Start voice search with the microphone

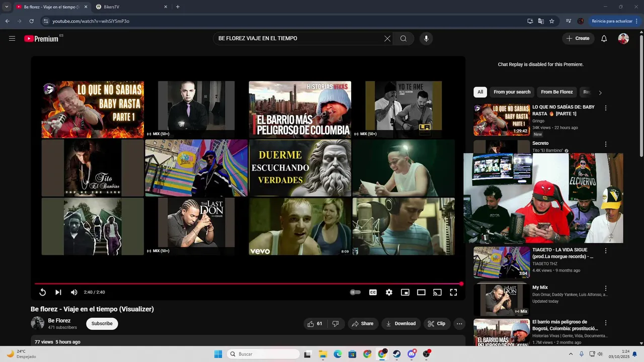coord(426,39)
